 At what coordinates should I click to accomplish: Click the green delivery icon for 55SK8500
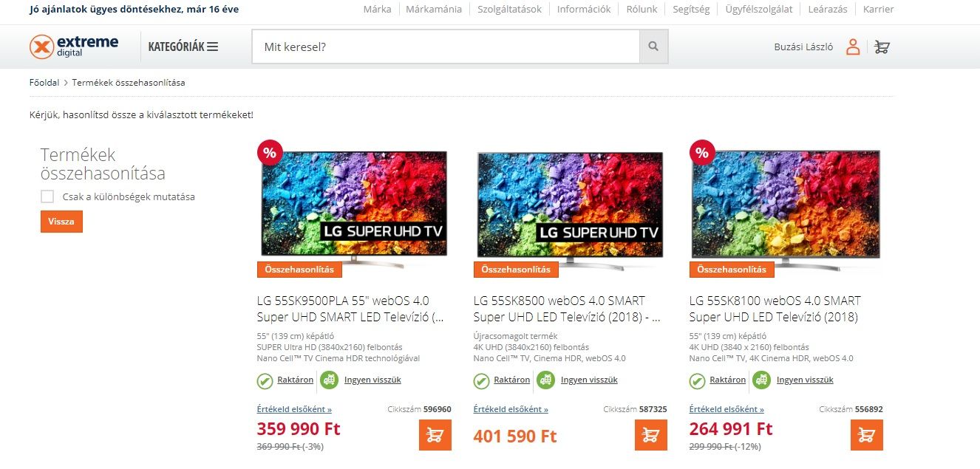click(545, 380)
